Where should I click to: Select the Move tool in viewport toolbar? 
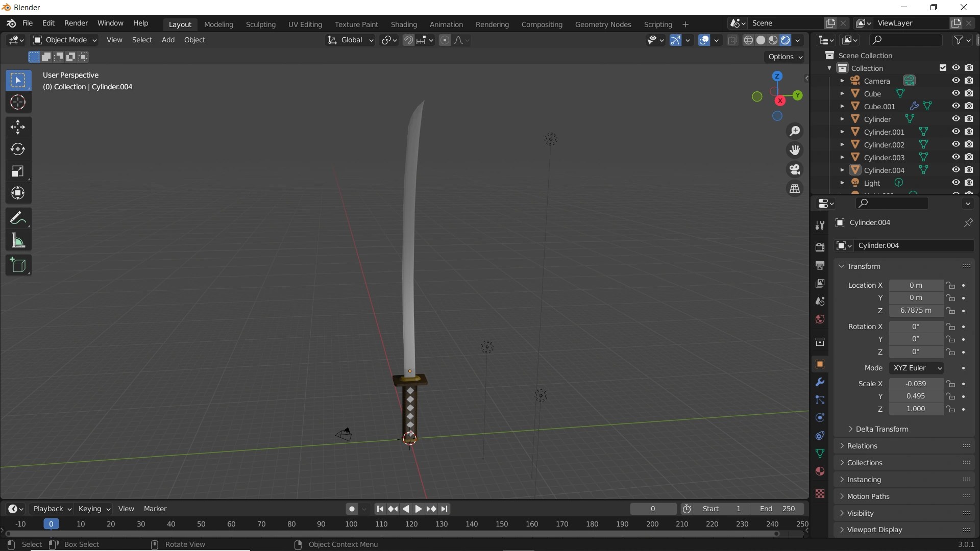click(x=18, y=127)
